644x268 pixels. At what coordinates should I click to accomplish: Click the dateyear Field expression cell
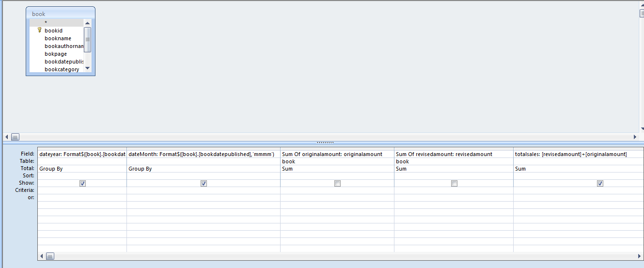point(82,154)
